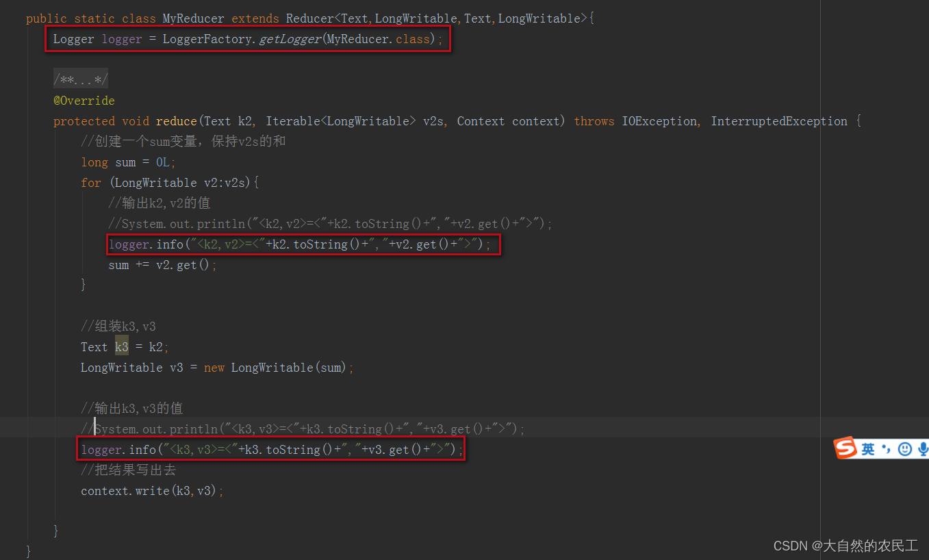Toggle the punctuation mode on the IME bar

[887, 449]
